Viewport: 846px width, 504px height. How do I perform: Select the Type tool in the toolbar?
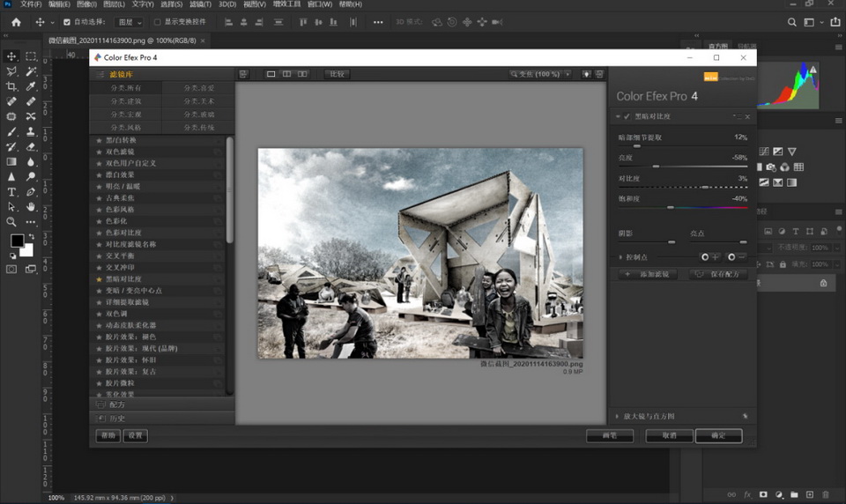coord(11,191)
